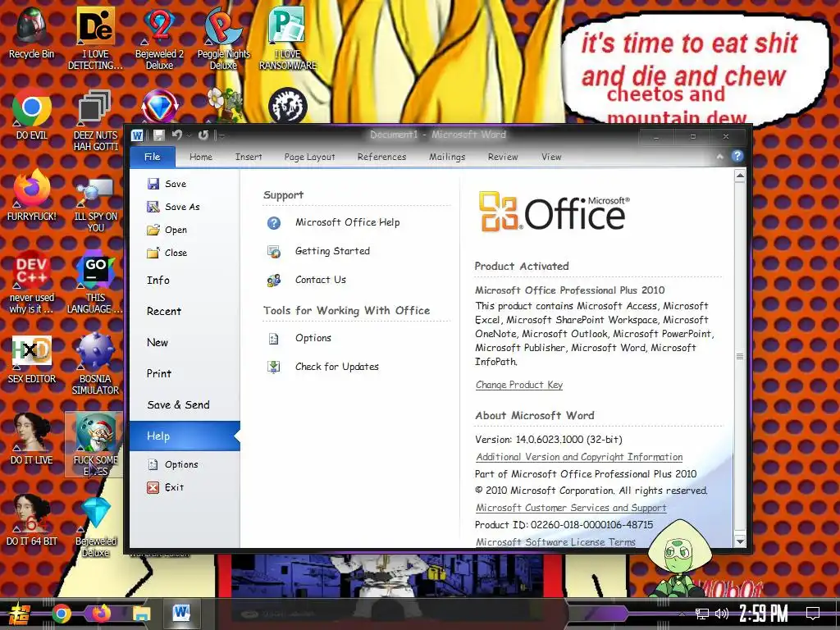
Task: Click the volume icon in system tray
Action: [x=721, y=614]
